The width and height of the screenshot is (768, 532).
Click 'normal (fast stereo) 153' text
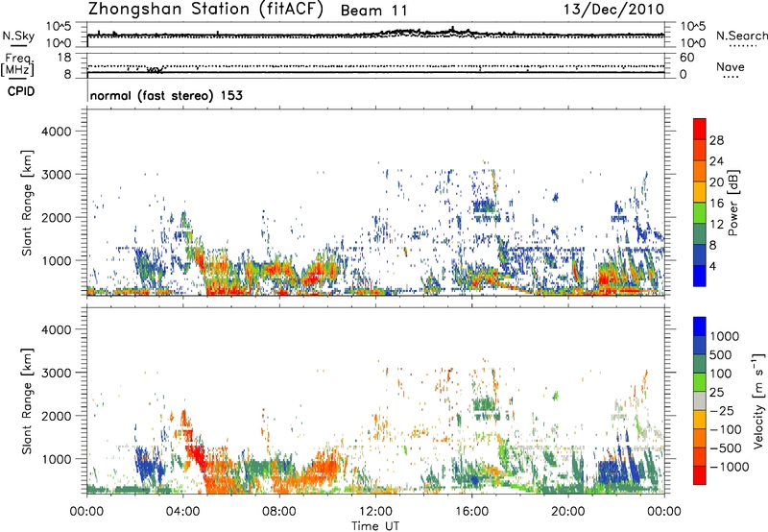[166, 95]
